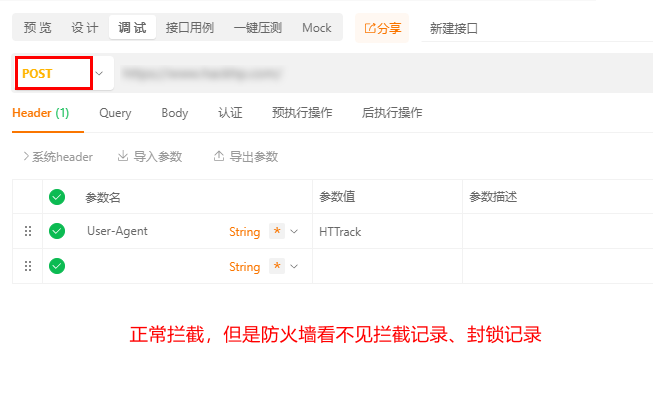Toggle the User-Agent row check

(57, 231)
